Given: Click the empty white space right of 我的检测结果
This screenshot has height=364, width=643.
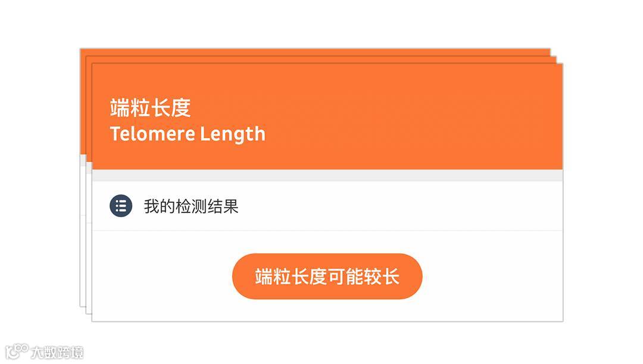Looking at the screenshot, I should click(x=400, y=206).
